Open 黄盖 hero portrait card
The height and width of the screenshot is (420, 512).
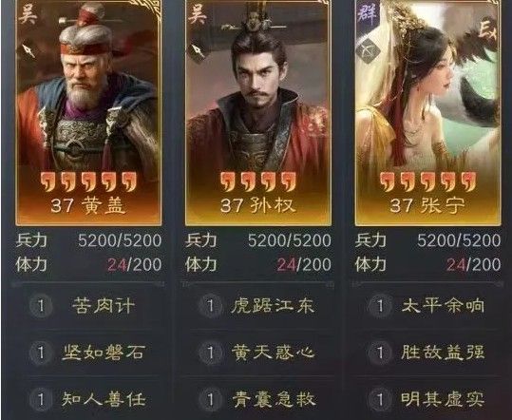[x=88, y=112]
